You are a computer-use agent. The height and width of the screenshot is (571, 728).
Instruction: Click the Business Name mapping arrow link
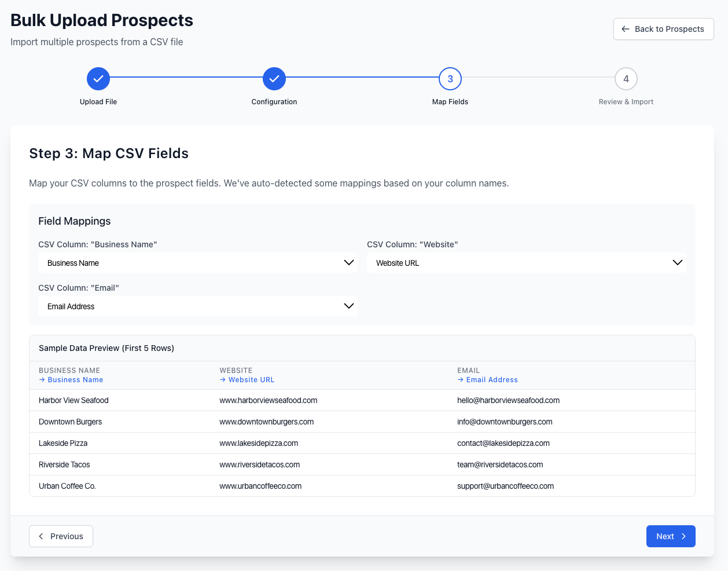point(71,380)
